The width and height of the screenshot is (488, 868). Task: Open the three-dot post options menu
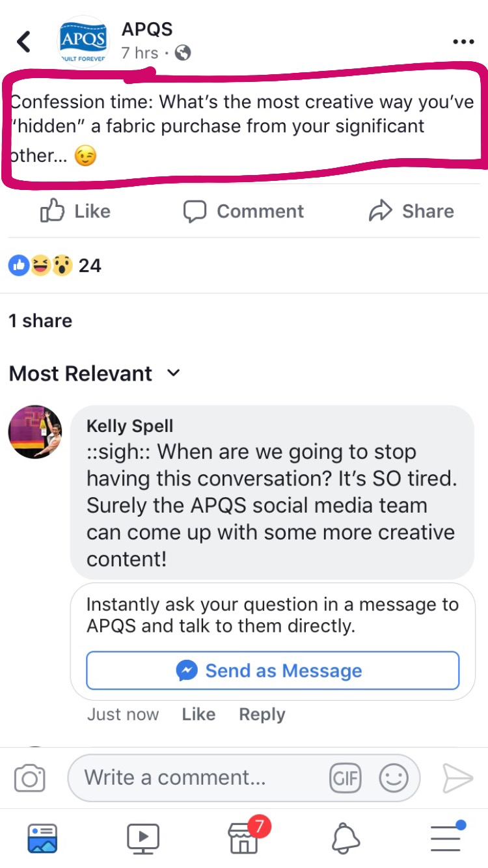(463, 42)
